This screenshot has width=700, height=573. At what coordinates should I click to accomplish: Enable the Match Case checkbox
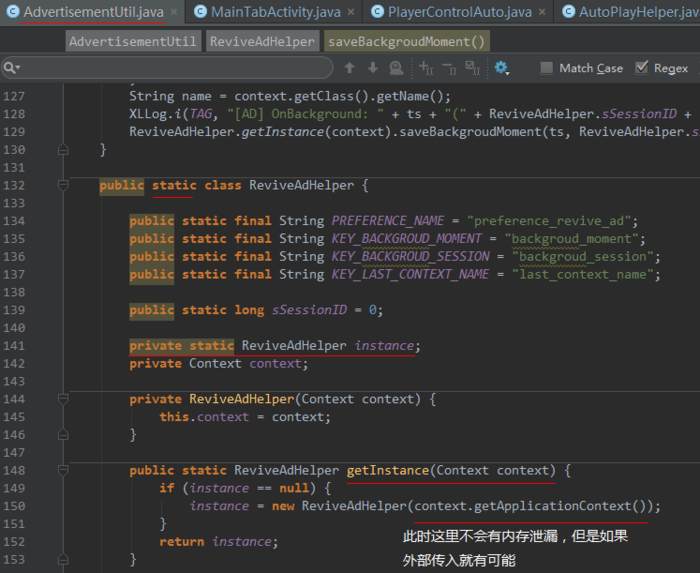[x=546, y=68]
